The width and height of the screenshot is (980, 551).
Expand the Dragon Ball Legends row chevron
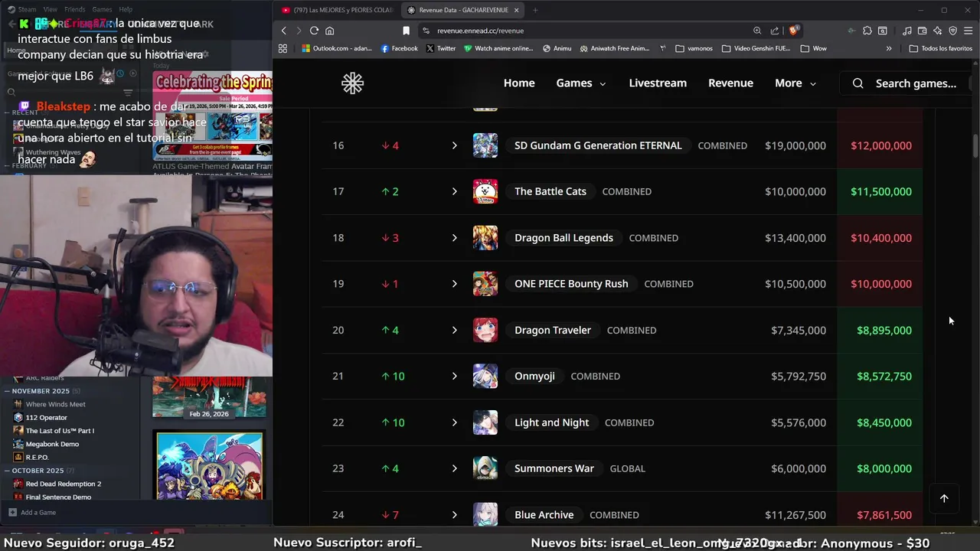pyautogui.click(x=454, y=238)
